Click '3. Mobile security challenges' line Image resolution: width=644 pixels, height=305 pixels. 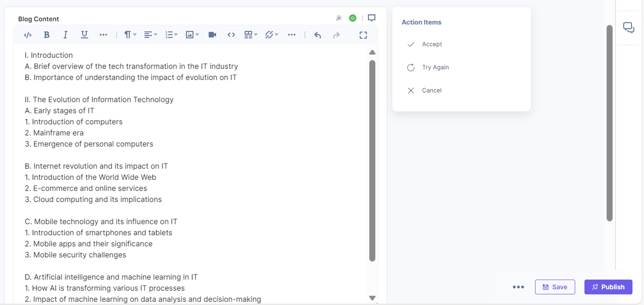point(75,255)
